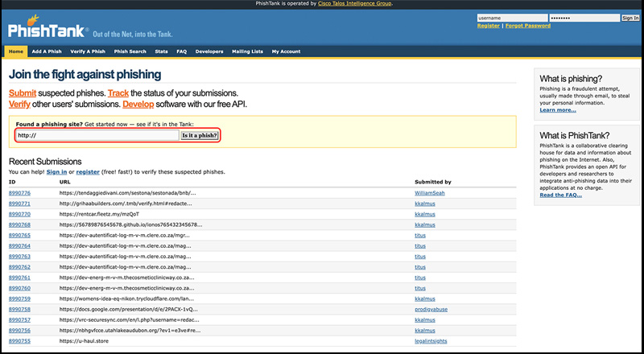
Task: Open submitter legalintsights profile
Action: pos(431,341)
